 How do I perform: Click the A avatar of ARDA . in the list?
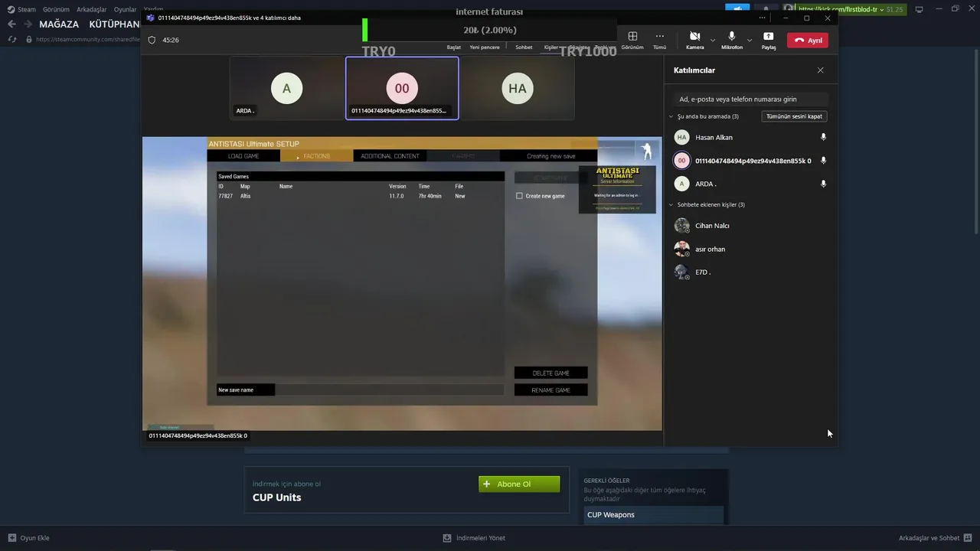(681, 184)
